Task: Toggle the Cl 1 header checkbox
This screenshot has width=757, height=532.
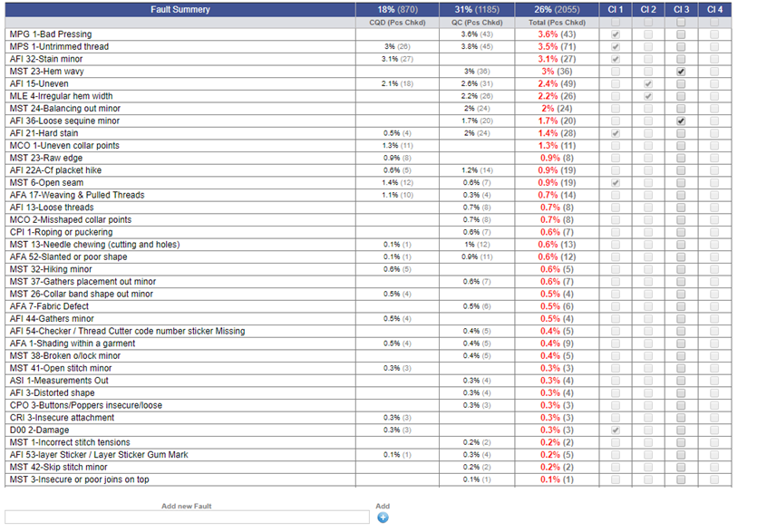Action: pos(616,23)
